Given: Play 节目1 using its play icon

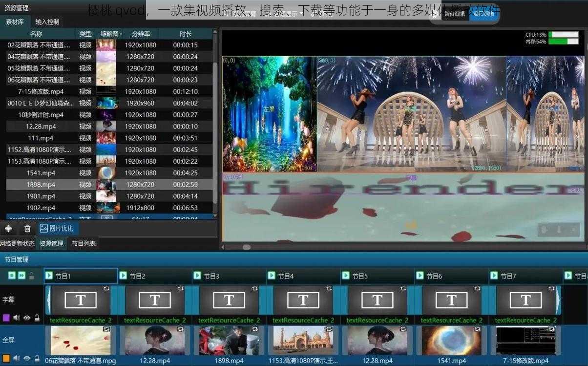Looking at the screenshot, I should pos(49,276).
